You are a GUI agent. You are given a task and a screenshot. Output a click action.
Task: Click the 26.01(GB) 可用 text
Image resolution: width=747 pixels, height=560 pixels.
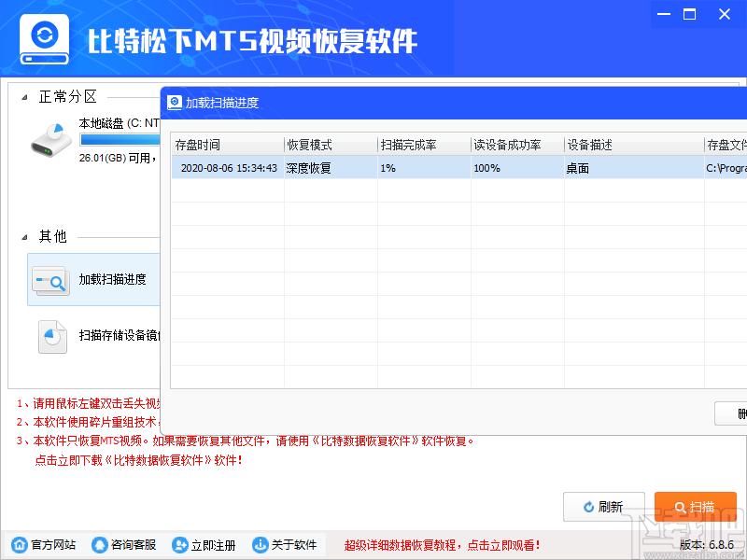[119, 158]
